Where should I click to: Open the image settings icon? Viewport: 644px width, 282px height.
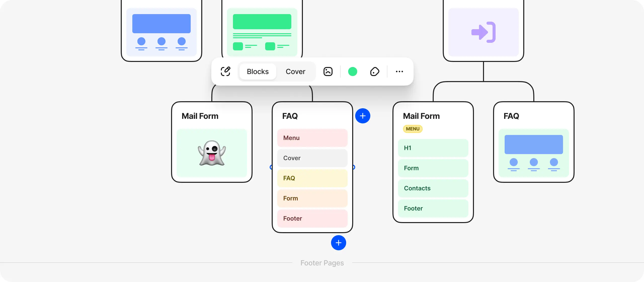click(328, 72)
